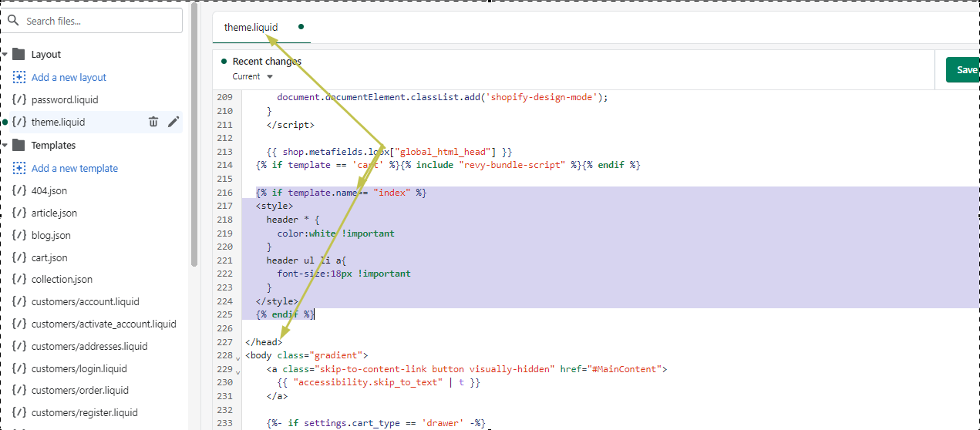This screenshot has height=430, width=980.
Task: Click the plus icon beside Add a new layout
Action: [x=19, y=77]
